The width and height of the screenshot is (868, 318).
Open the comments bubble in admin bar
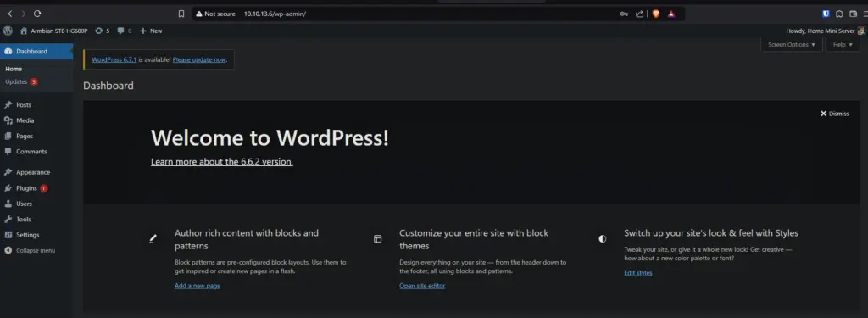click(x=125, y=31)
